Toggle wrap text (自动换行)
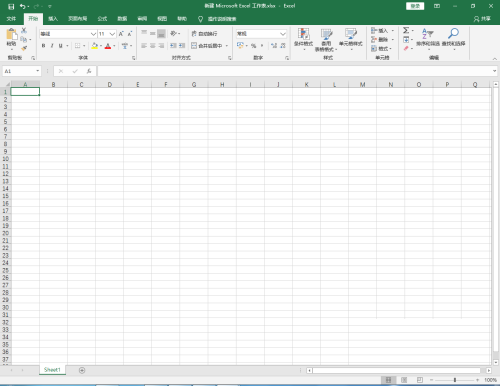500x386 pixels. point(204,34)
